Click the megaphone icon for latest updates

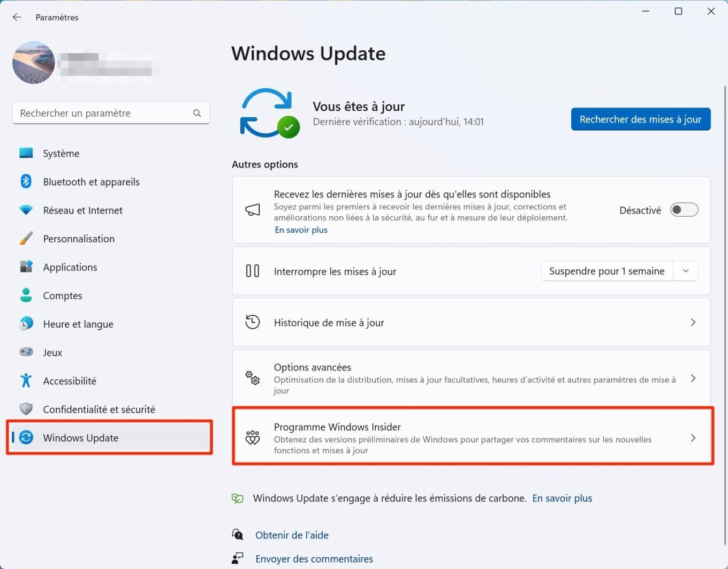click(253, 210)
